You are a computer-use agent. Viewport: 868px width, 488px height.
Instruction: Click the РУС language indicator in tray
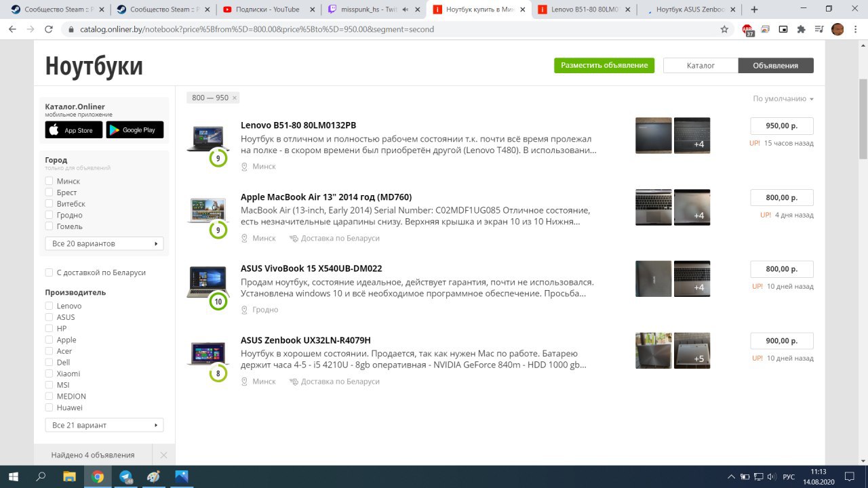click(789, 476)
